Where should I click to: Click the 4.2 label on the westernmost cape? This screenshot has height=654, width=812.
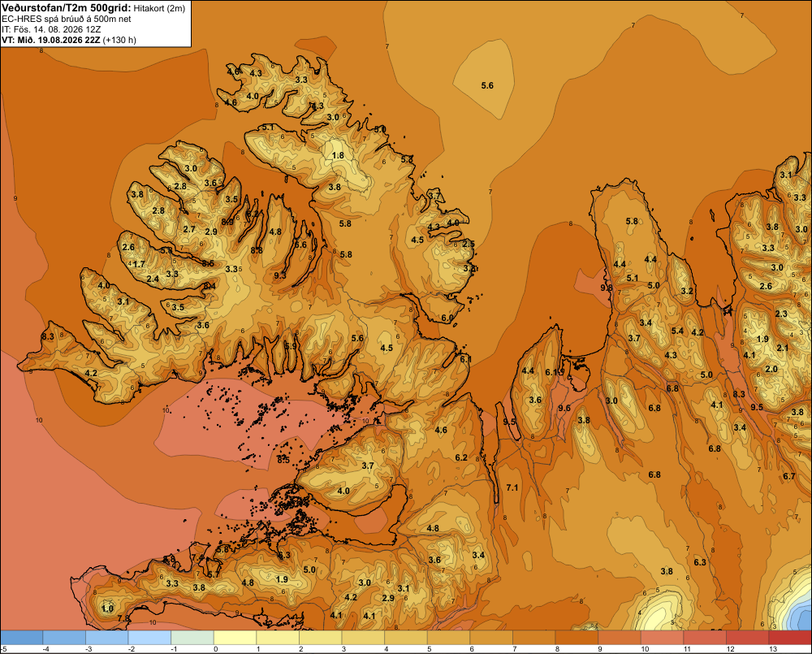91,373
